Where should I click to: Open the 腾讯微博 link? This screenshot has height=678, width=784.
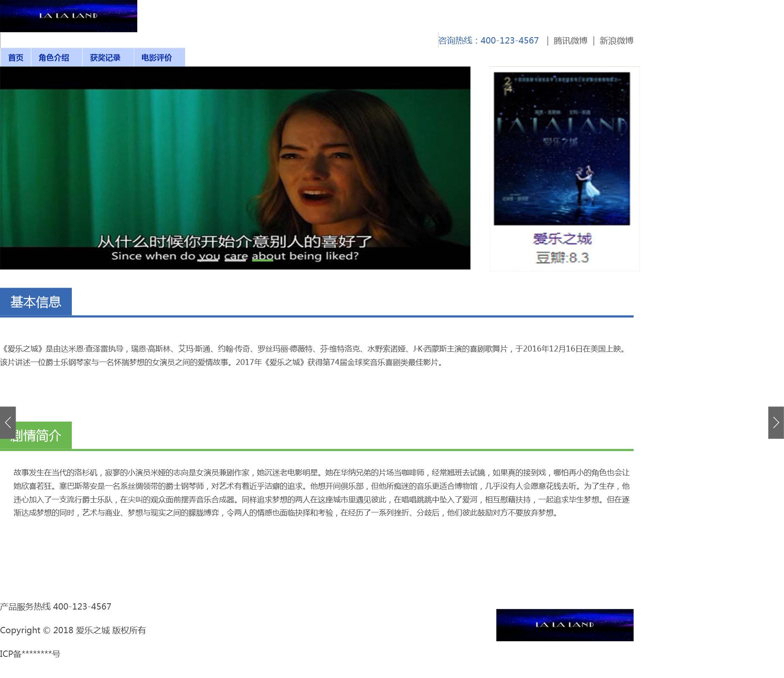[570, 41]
